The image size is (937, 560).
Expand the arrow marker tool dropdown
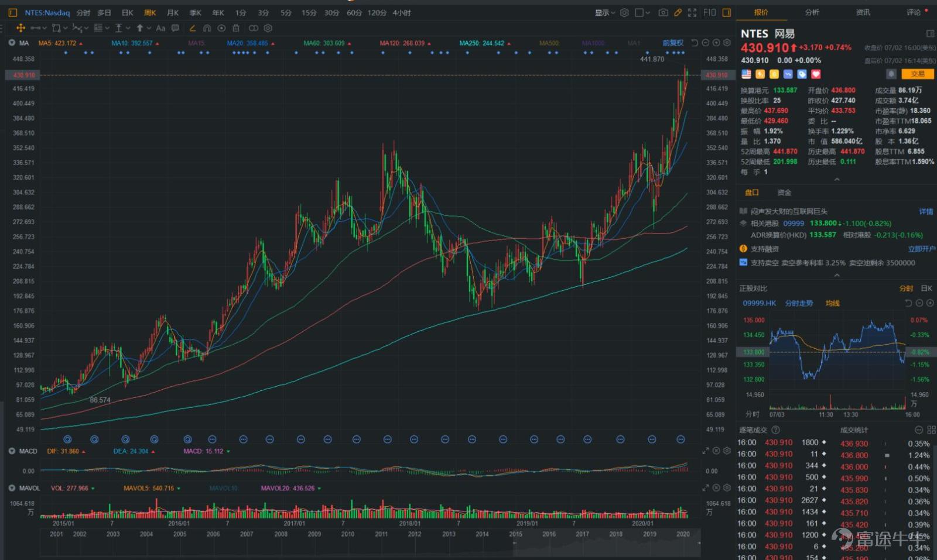tap(149, 28)
